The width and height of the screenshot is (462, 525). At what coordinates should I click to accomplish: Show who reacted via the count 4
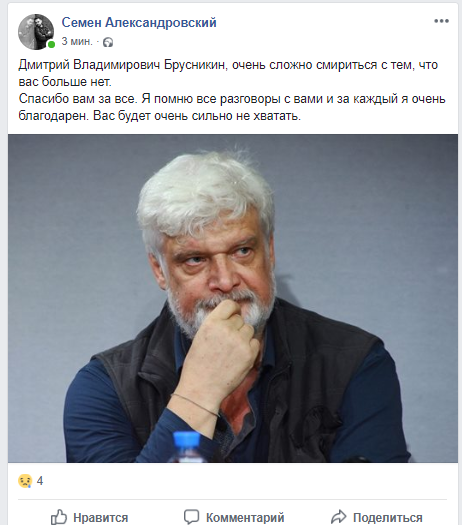(x=40, y=481)
